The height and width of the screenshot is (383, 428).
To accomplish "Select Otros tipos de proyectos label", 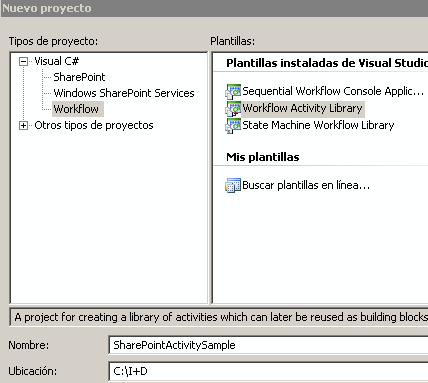I will (94, 125).
